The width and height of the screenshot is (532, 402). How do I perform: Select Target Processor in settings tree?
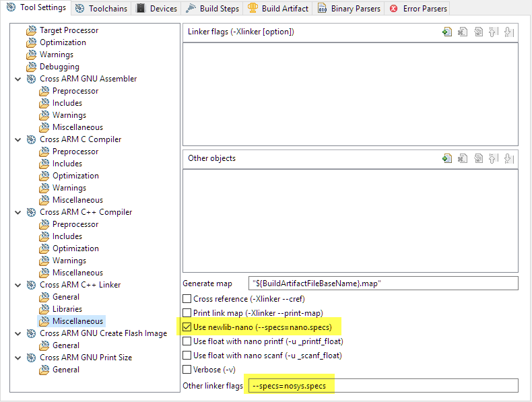68,30
